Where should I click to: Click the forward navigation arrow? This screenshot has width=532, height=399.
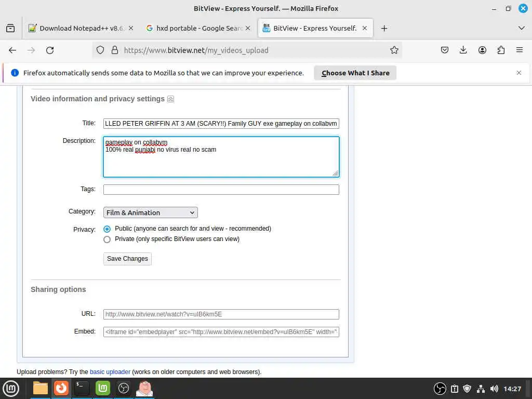tap(31, 50)
